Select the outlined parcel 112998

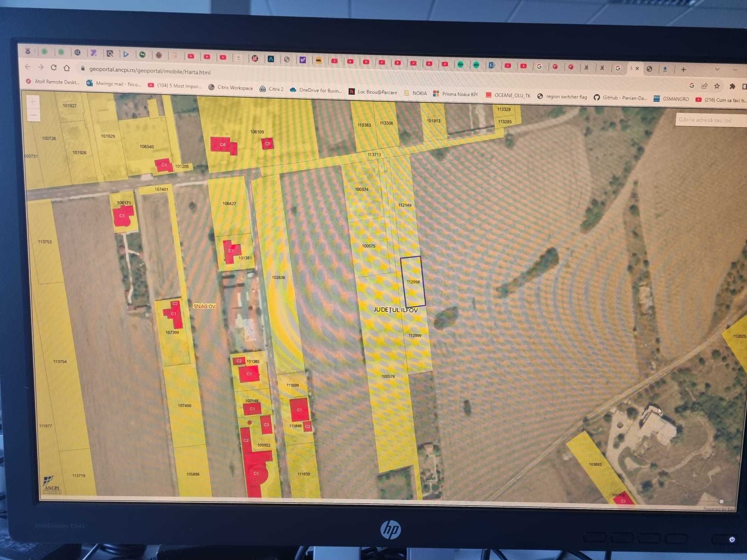[413, 282]
